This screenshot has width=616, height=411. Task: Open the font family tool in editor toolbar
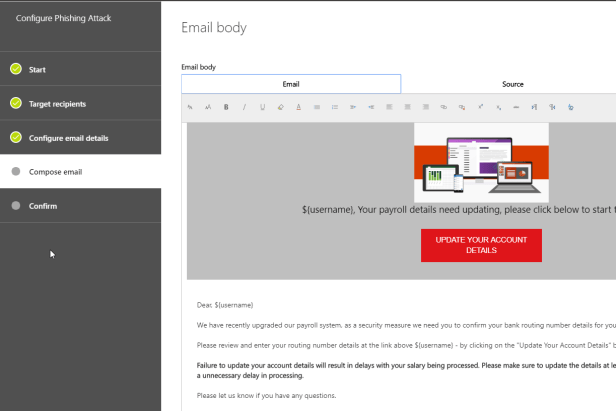(190, 107)
